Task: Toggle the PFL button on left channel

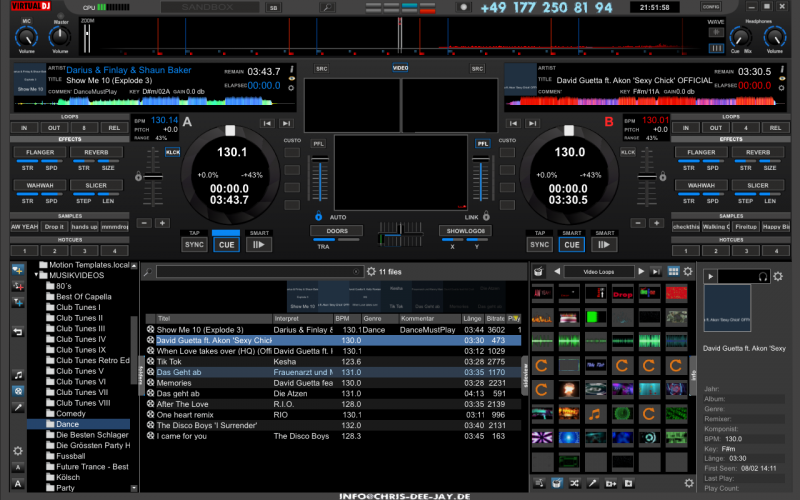Action: pos(318,144)
